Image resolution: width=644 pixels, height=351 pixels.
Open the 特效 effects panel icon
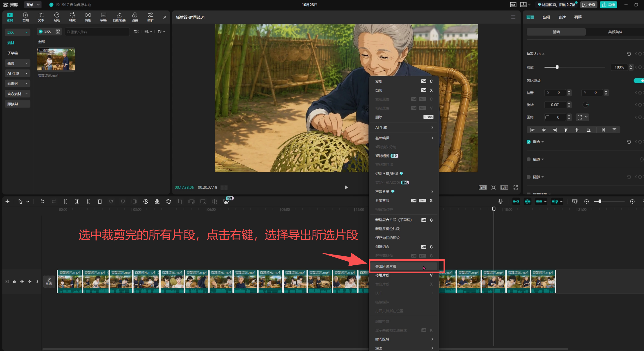pos(72,17)
